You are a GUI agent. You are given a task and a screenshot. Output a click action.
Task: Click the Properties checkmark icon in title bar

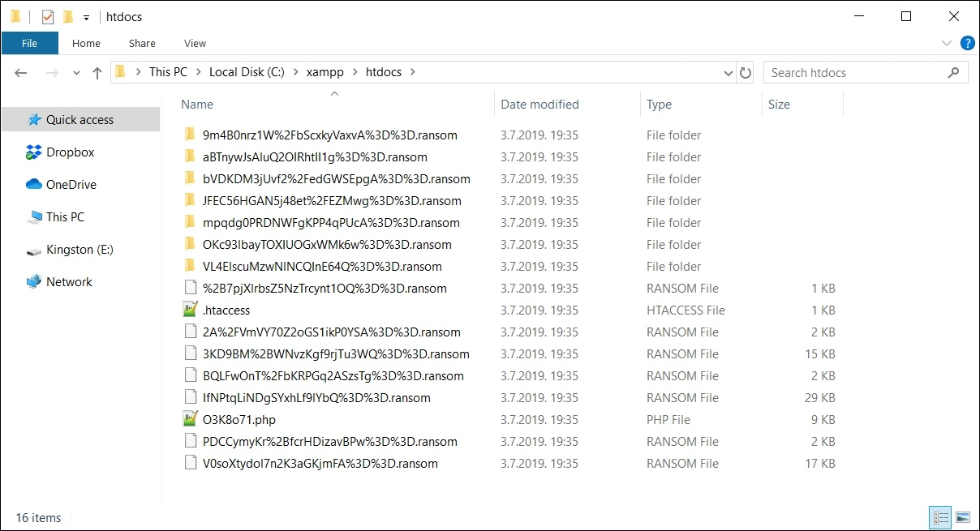pos(48,16)
